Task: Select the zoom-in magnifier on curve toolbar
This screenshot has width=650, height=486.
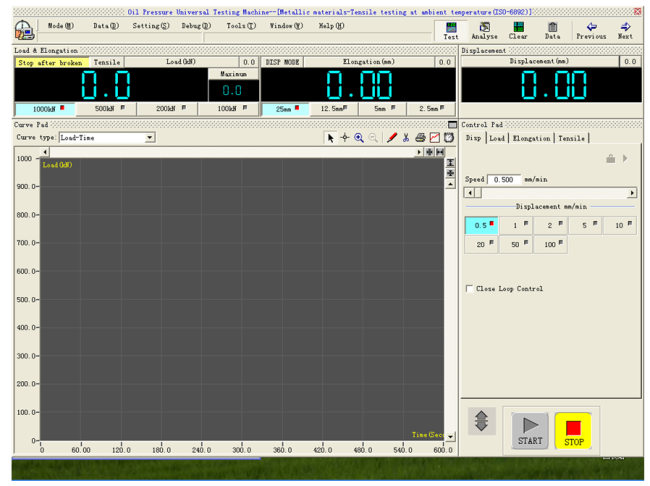Action: coord(359,138)
